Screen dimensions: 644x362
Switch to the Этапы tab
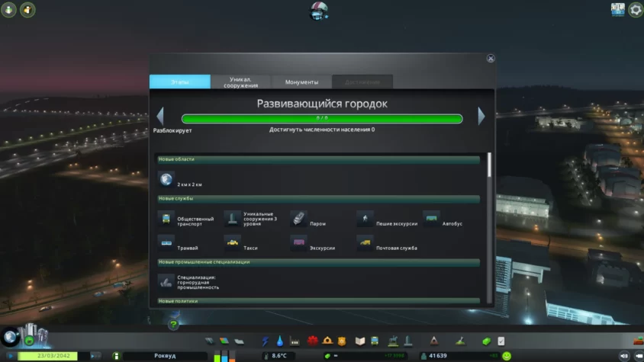pos(180,82)
